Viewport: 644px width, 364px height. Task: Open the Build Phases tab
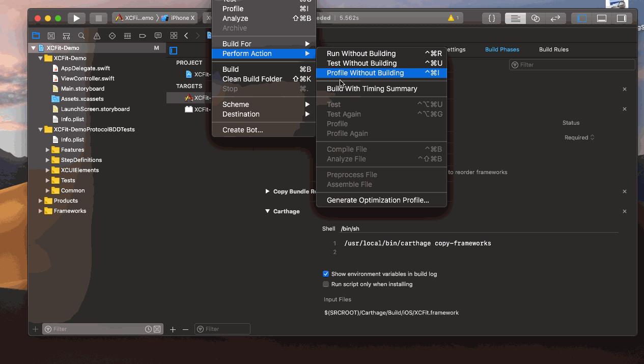click(502, 49)
